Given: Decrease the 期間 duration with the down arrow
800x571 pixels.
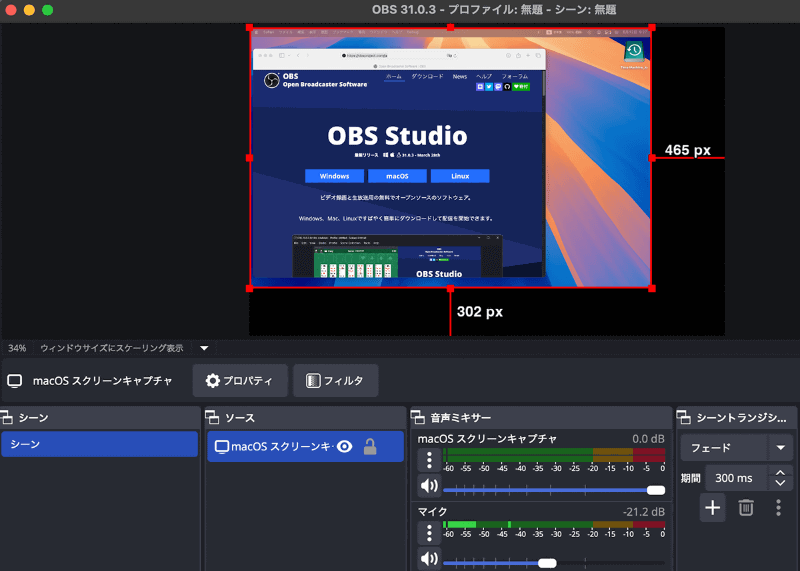Looking at the screenshot, I should [780, 483].
